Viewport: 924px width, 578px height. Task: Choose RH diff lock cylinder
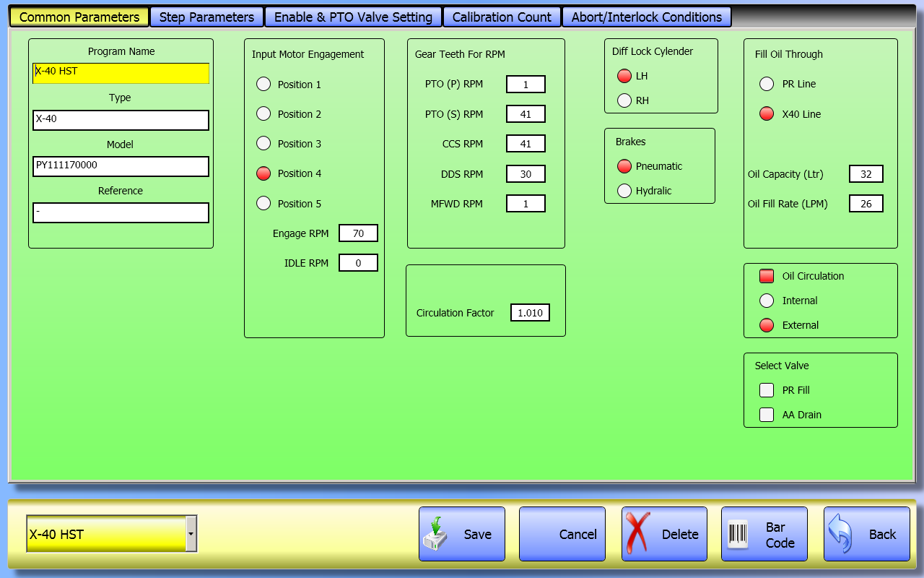pos(624,100)
